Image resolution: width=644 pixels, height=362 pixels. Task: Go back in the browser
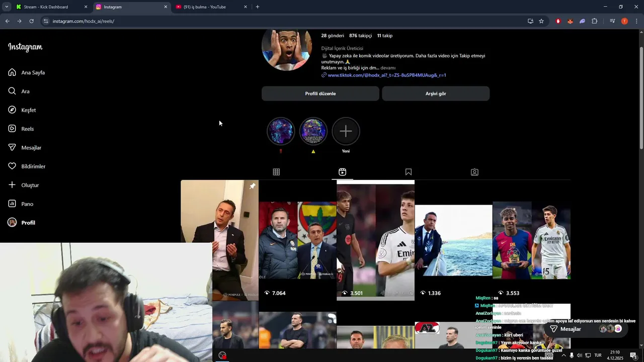[7, 21]
